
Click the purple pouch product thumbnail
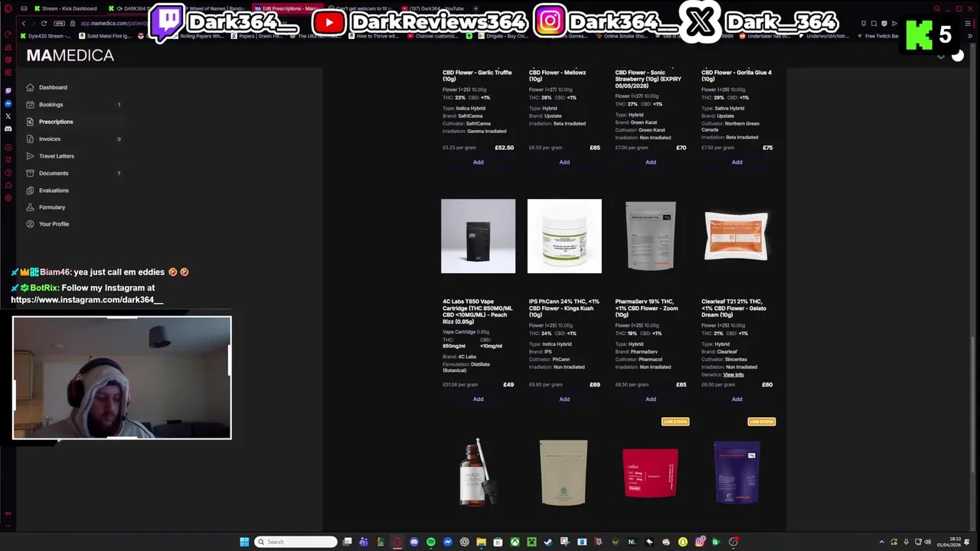737,472
